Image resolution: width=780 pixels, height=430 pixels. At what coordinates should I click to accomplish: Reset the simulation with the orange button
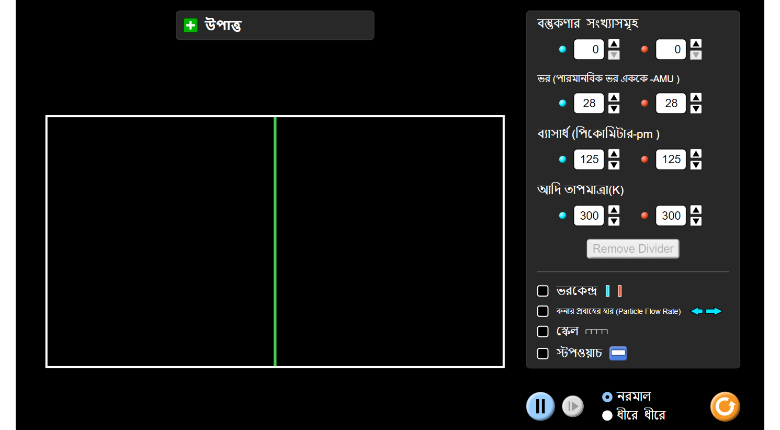725,405
